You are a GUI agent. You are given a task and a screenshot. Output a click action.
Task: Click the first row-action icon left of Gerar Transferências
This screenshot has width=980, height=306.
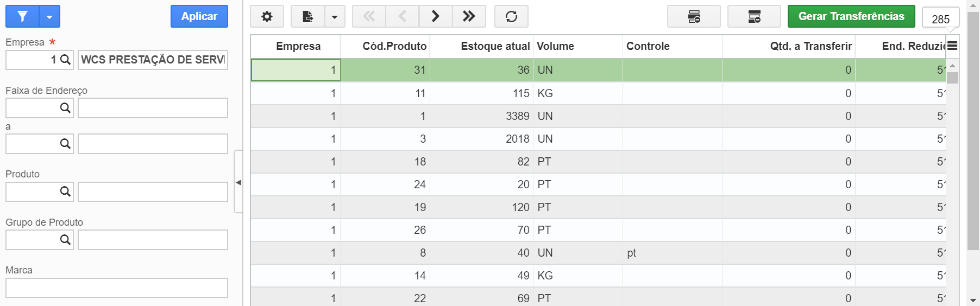(694, 16)
